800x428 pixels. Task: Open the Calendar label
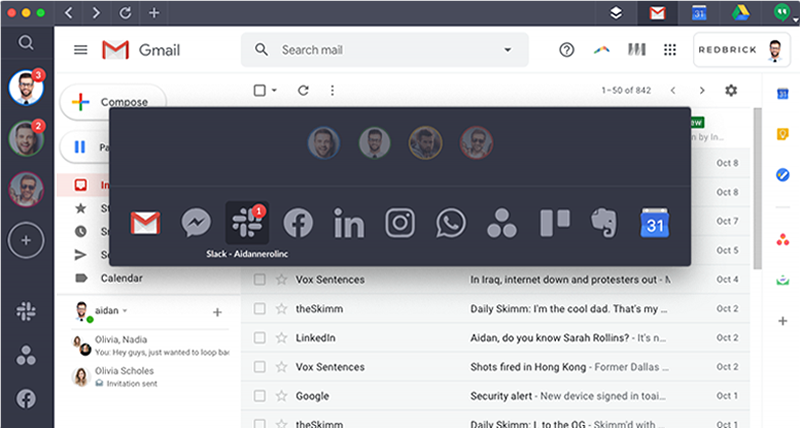121,278
